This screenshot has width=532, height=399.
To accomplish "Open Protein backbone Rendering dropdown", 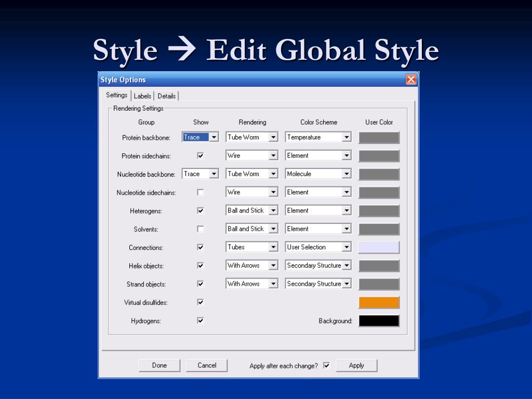I will (x=252, y=137).
